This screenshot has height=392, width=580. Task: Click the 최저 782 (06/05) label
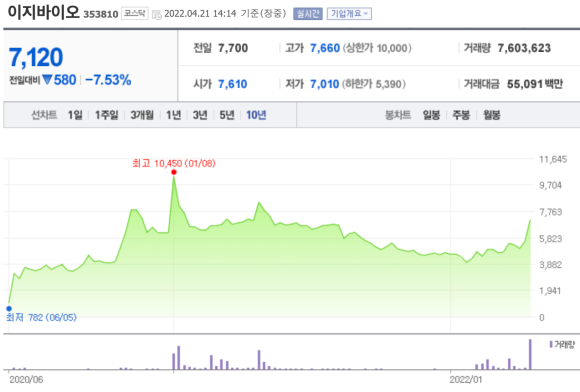click(41, 317)
